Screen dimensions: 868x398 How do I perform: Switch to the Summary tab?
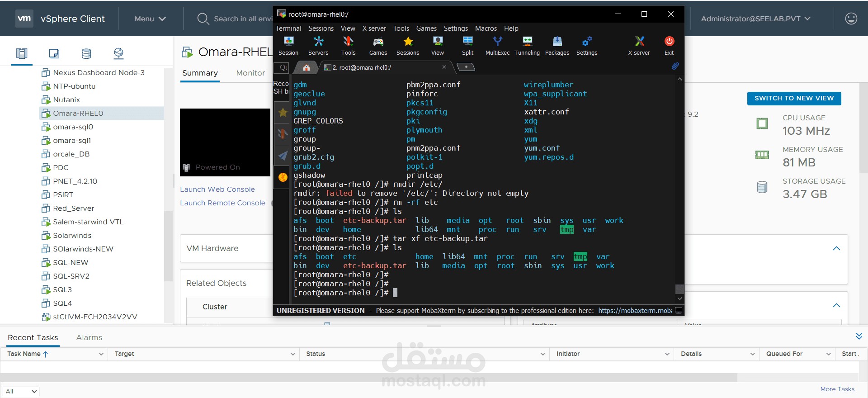200,73
